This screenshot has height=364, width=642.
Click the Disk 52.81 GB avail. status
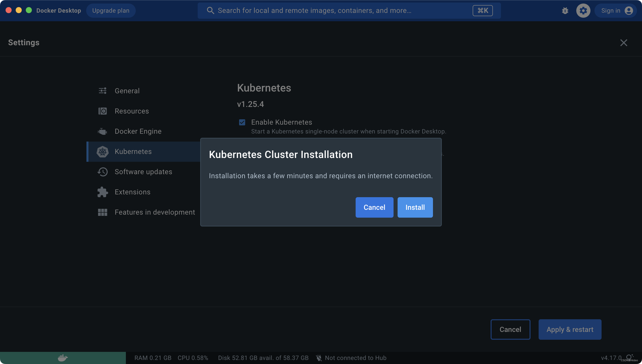click(263, 358)
